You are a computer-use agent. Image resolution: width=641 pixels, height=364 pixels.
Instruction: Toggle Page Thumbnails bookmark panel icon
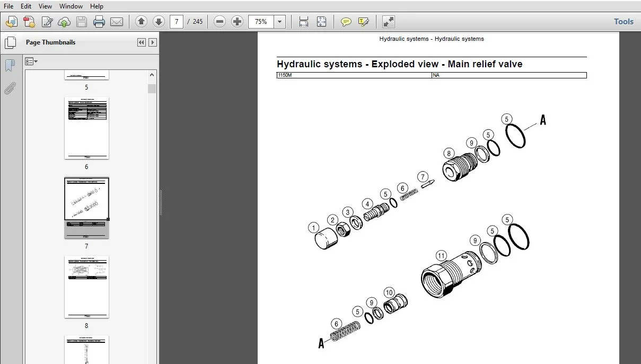[10, 66]
